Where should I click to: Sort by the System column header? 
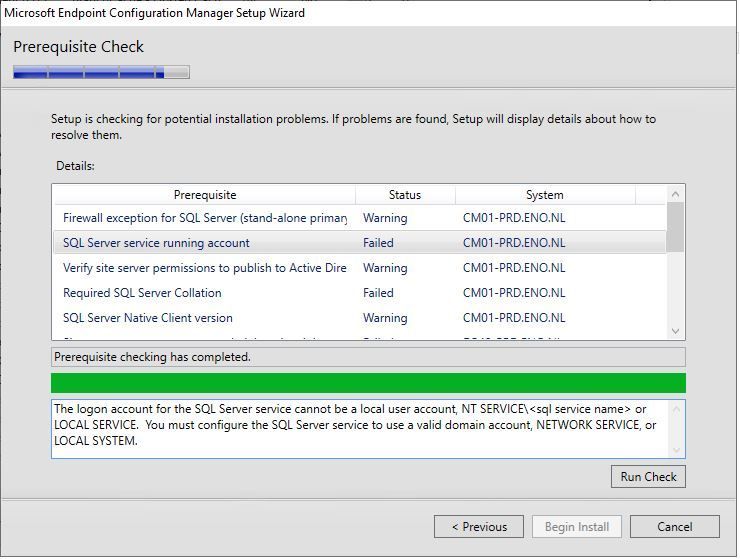point(545,195)
